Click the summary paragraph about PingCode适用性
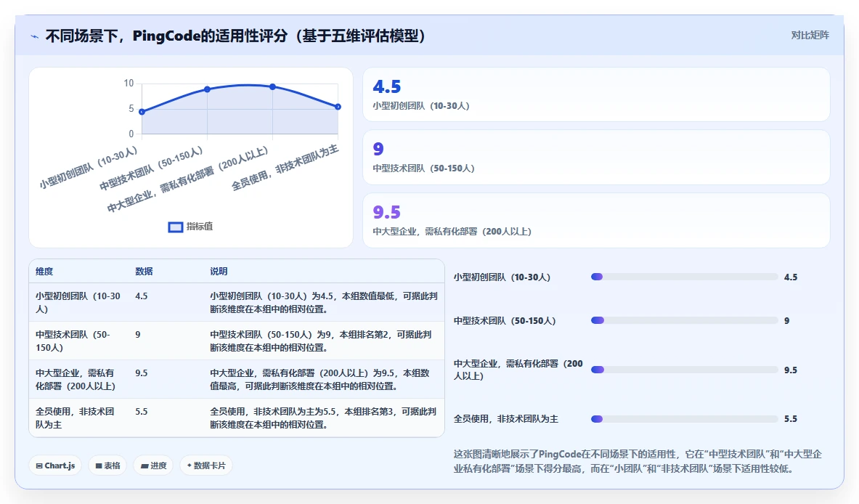Image resolution: width=859 pixels, height=504 pixels. tap(638, 461)
